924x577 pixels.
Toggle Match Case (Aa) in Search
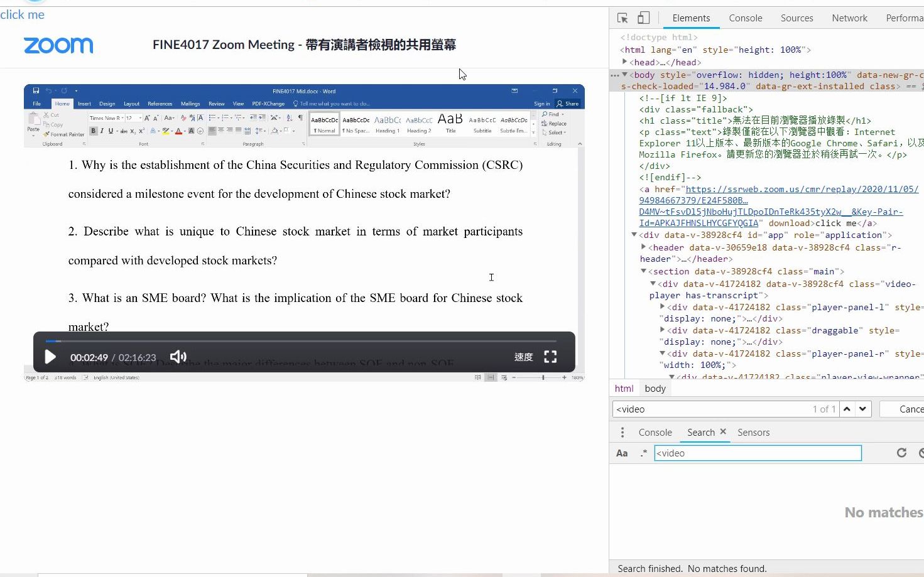coord(622,453)
